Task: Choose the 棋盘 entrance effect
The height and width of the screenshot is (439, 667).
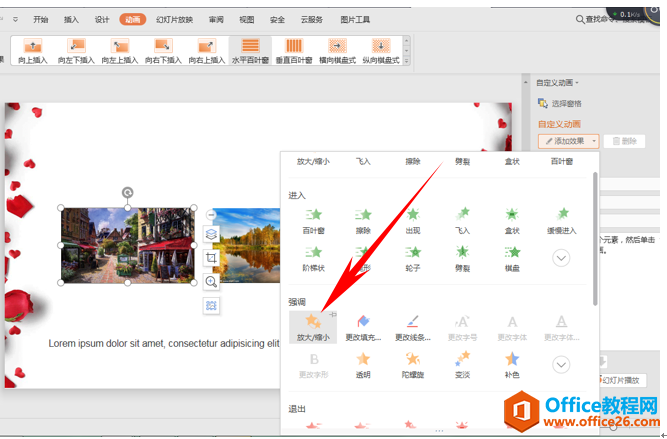Action: pyautogui.click(x=512, y=259)
